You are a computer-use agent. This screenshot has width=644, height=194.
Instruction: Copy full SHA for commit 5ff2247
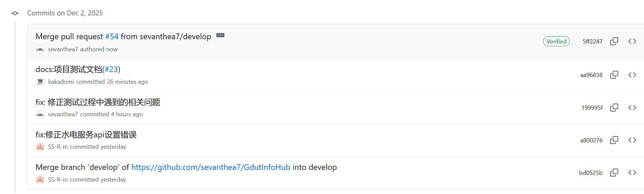(x=614, y=41)
